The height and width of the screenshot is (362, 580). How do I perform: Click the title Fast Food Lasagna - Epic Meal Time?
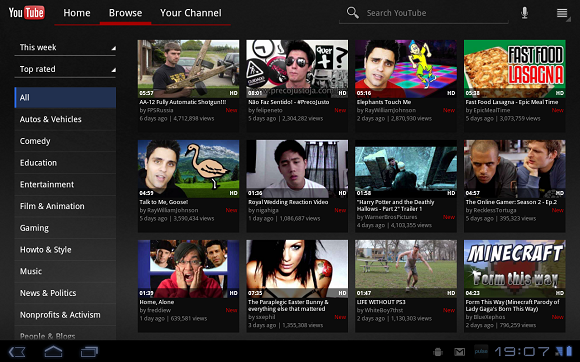point(512,102)
